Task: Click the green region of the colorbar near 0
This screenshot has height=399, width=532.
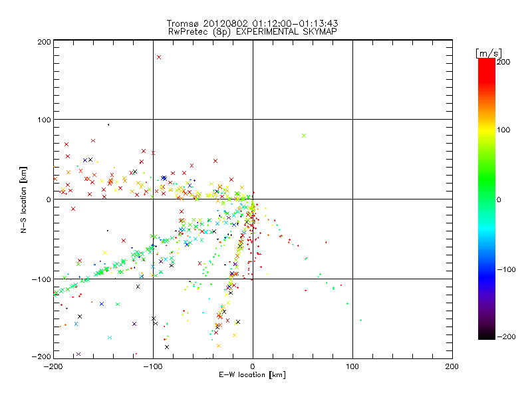Action: (487, 199)
